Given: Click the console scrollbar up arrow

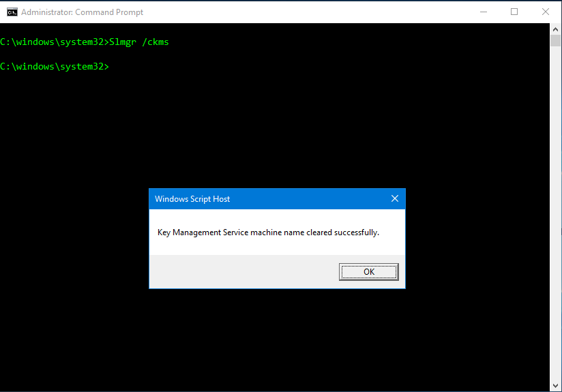Looking at the screenshot, I should 556,29.
